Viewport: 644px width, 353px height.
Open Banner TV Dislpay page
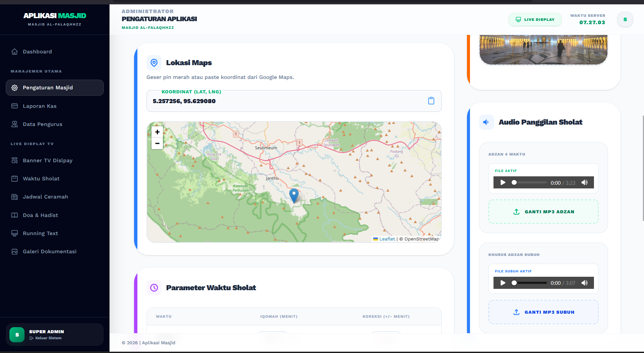[x=55, y=161]
